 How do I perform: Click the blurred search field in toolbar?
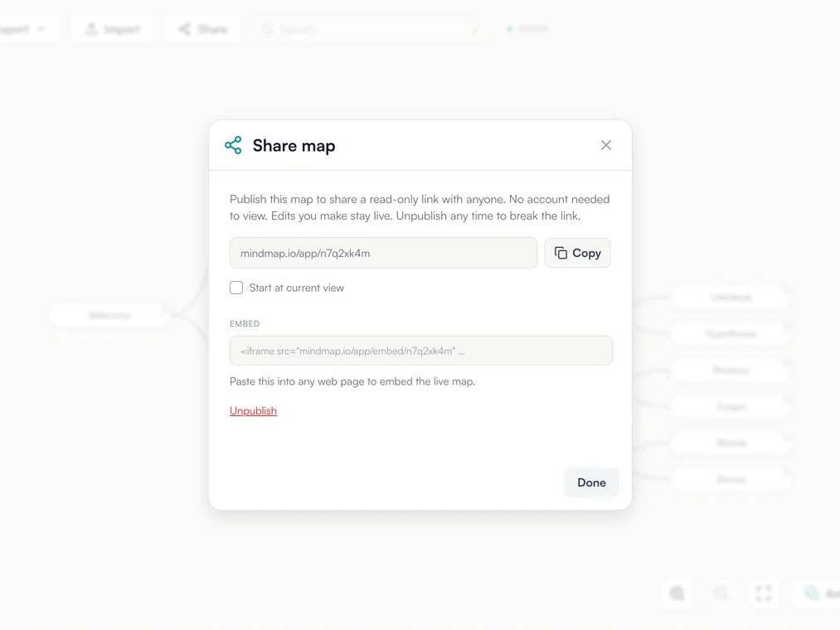pyautogui.click(x=372, y=29)
